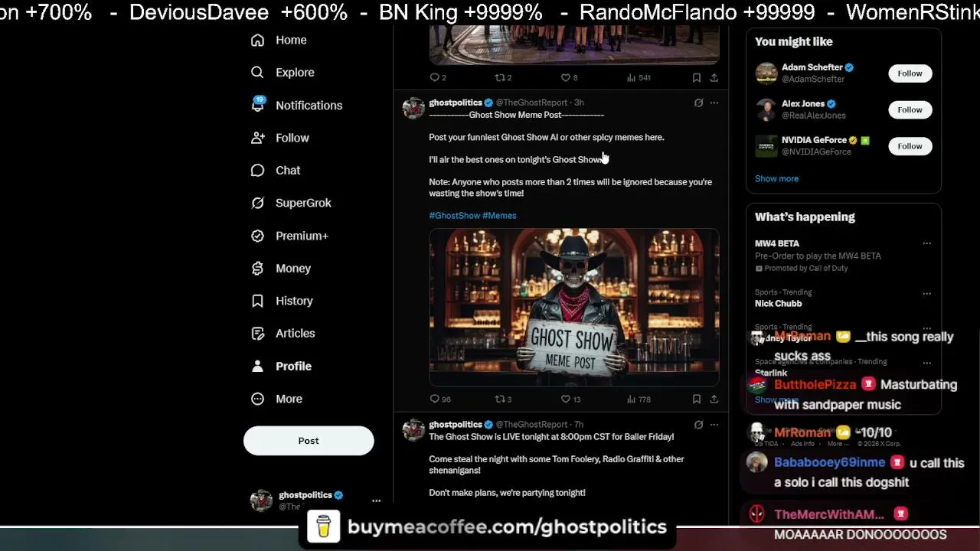
Task: Open Alex Jones's profile picture
Action: click(766, 109)
